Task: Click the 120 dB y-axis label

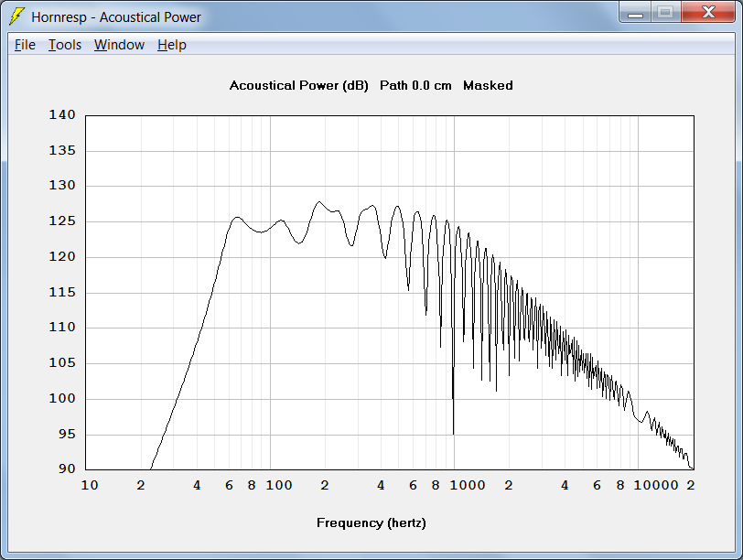Action: [62, 257]
